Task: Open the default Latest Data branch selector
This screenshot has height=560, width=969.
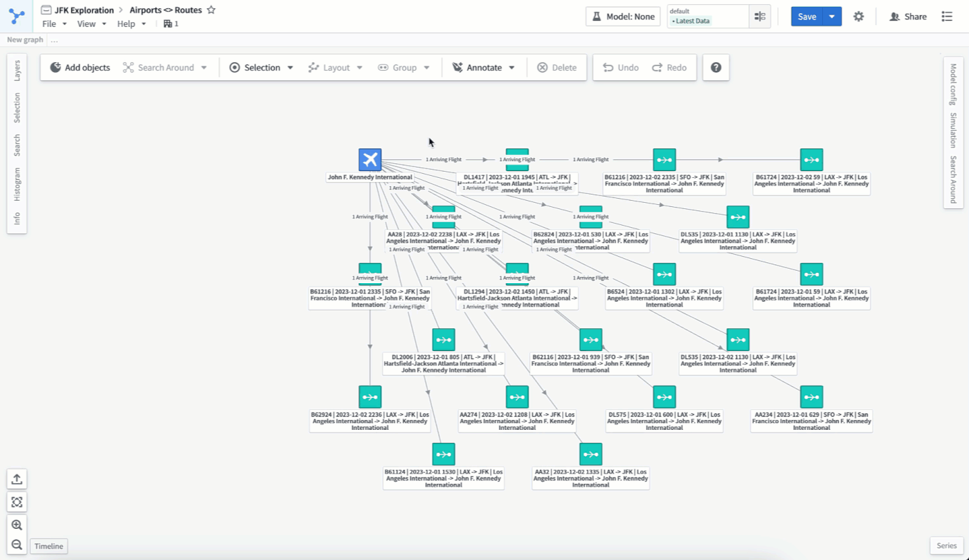Action: click(708, 17)
